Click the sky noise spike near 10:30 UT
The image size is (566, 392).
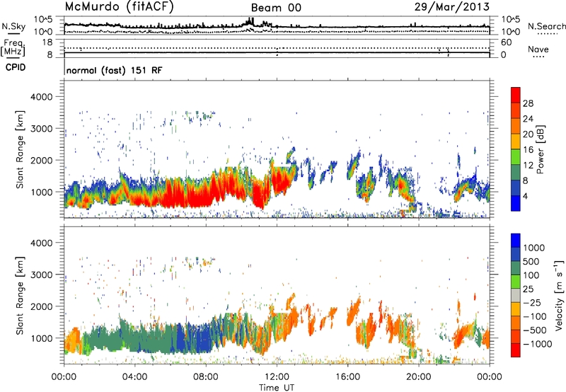[x=250, y=21]
